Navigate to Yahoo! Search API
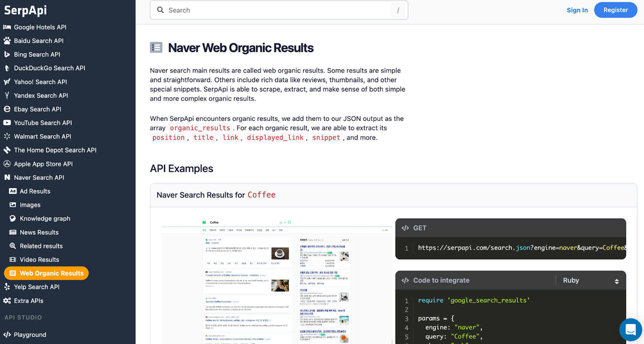The height and width of the screenshot is (344, 644). 41,82
